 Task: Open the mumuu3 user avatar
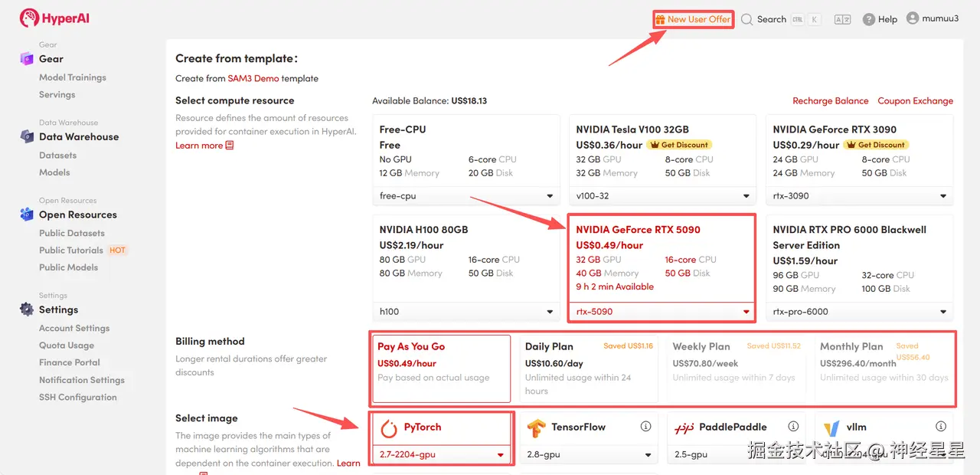[x=913, y=18]
